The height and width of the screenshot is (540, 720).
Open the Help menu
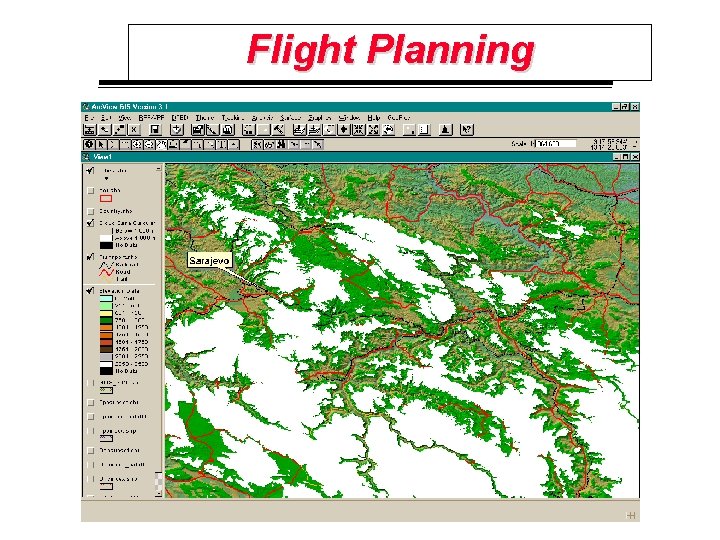[x=374, y=118]
